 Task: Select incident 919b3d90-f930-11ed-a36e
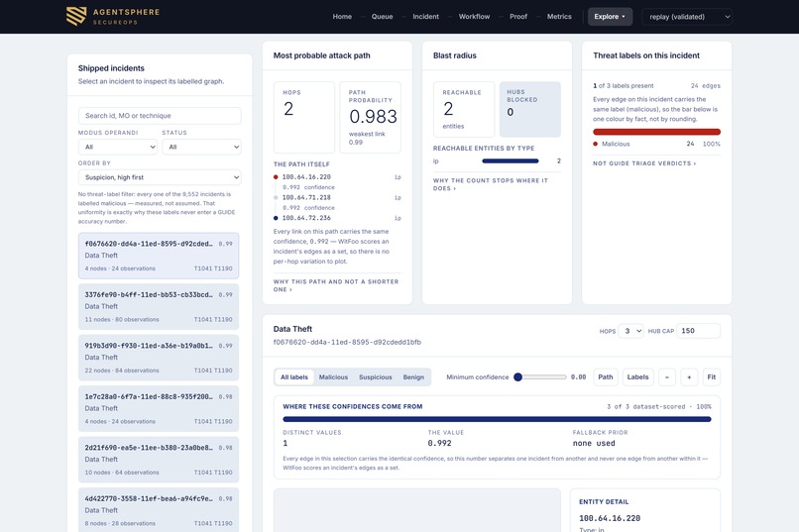pyautogui.click(x=159, y=358)
